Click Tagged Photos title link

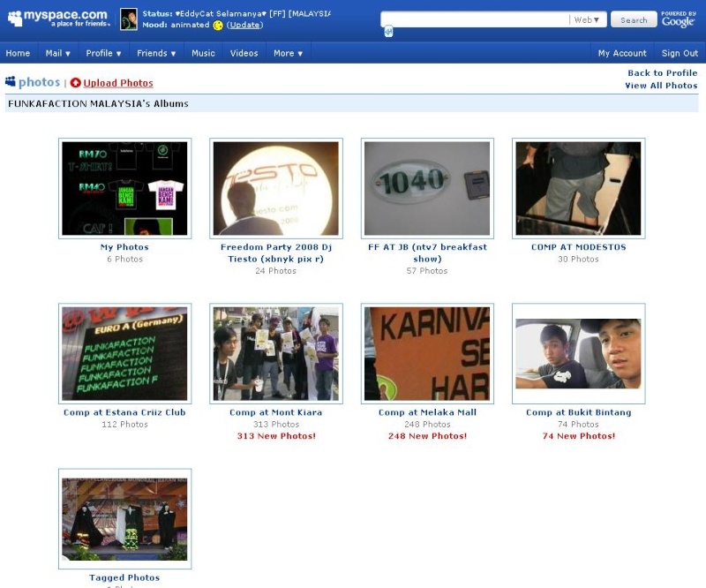pyautogui.click(x=124, y=577)
